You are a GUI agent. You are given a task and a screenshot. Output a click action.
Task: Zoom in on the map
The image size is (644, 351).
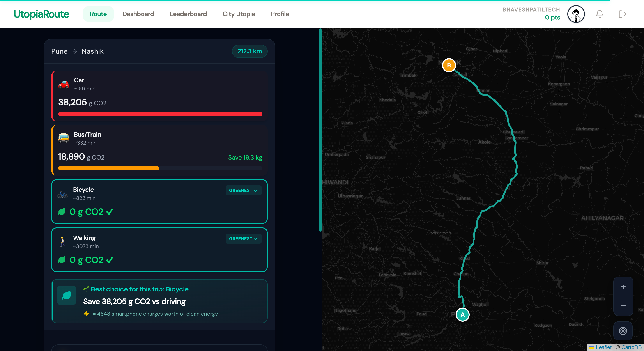point(623,287)
